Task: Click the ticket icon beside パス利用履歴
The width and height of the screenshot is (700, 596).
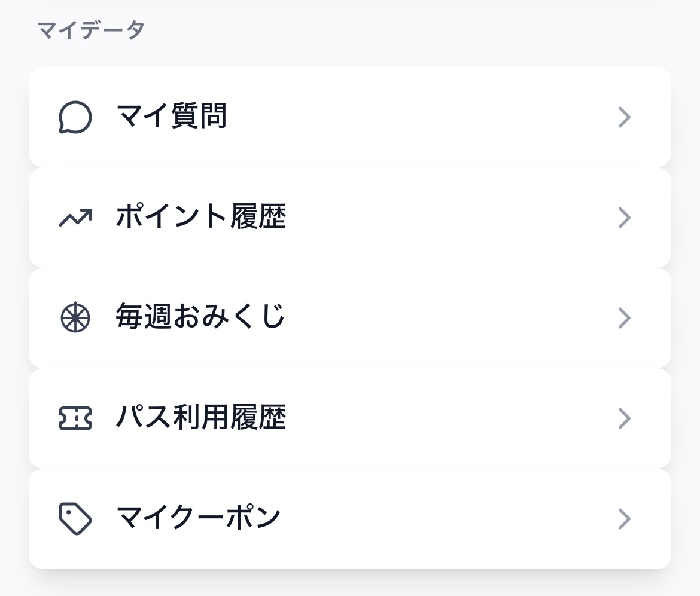Action: pos(75,418)
